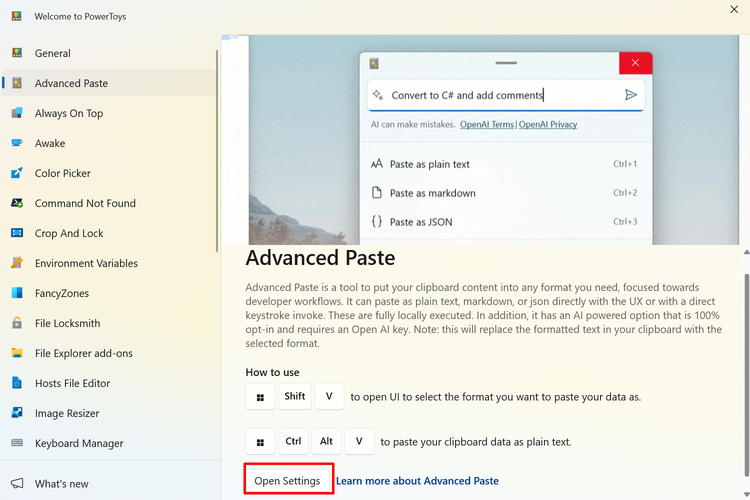The height and width of the screenshot is (500, 750).
Task: Go to FancyZones page
Action: pos(109,293)
